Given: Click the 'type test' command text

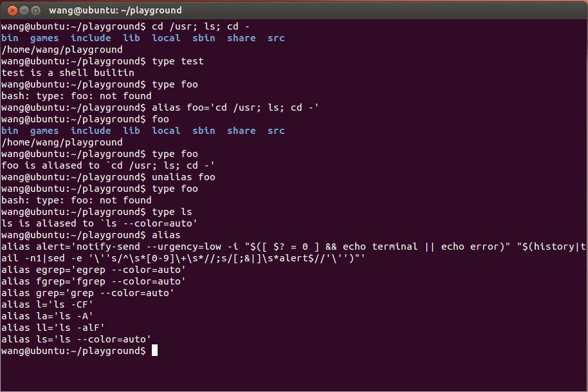Looking at the screenshot, I should coord(178,61).
